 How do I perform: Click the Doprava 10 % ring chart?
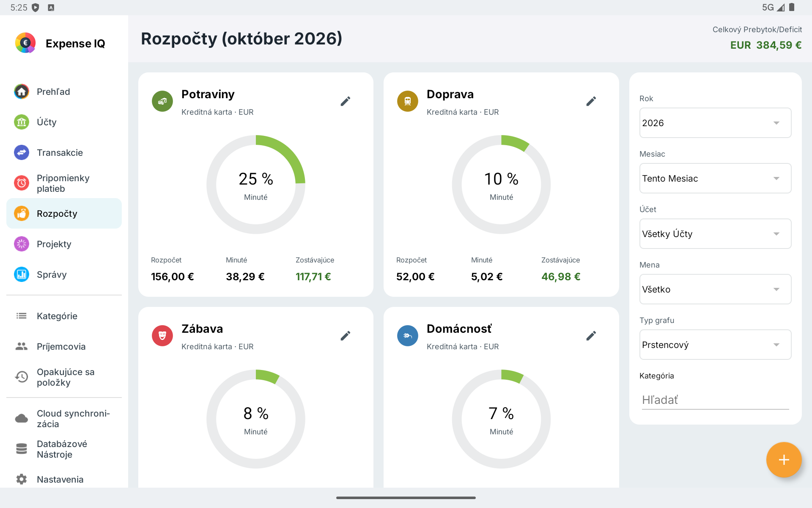[x=501, y=185]
